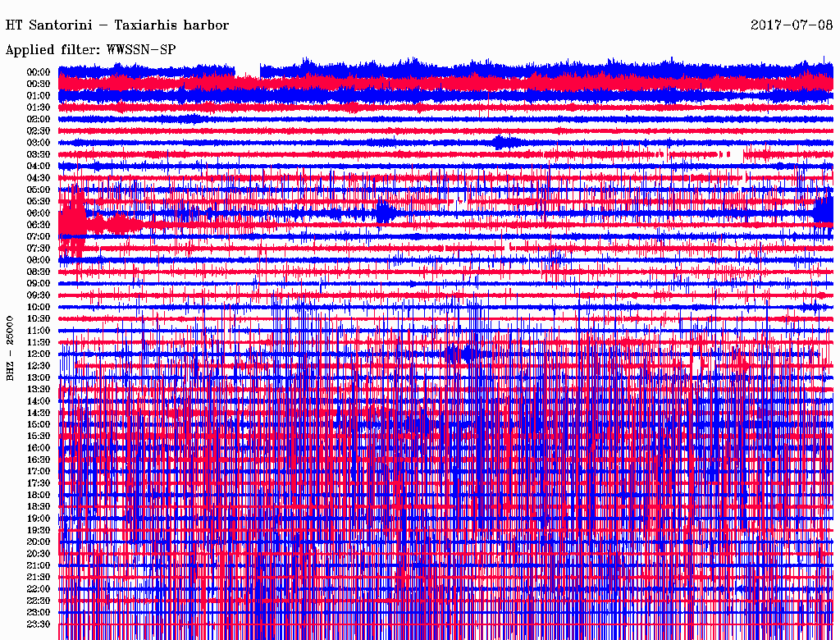Select the 00:30 time label
840x640 pixels.
click(39, 85)
